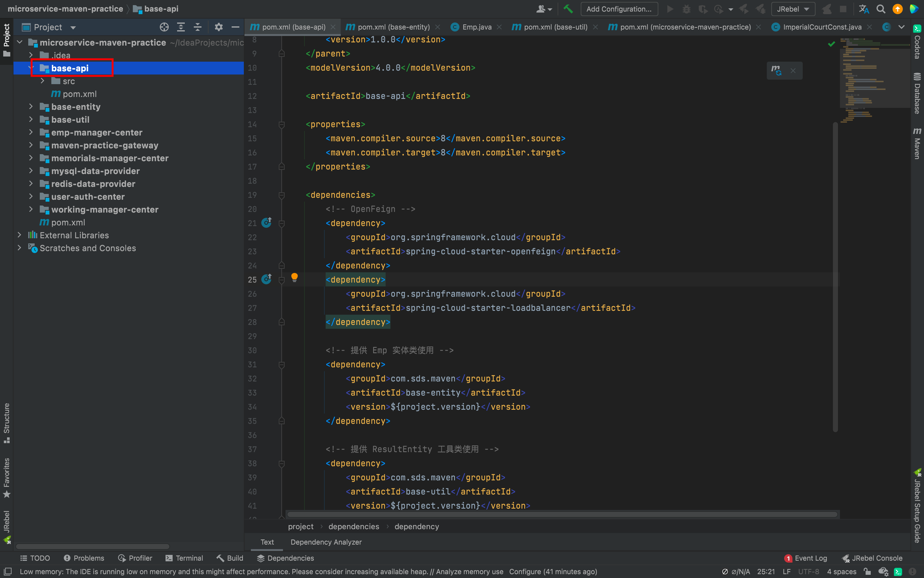Click the grayed Run arrow in the toolbar
Image resolution: width=924 pixels, height=578 pixels.
(670, 9)
